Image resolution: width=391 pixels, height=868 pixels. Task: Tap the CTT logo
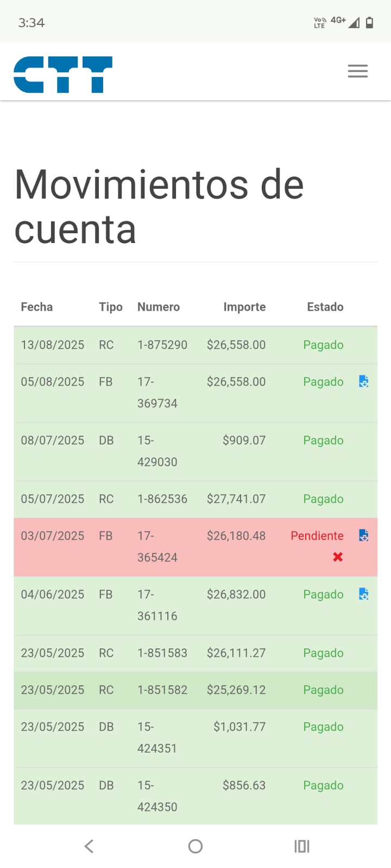point(63,74)
